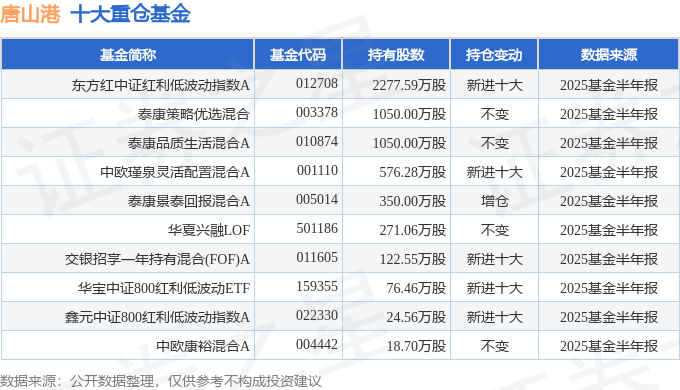Open 华宝中证800红利低波动ETF entry
This screenshot has height=390, width=680.
point(164,288)
